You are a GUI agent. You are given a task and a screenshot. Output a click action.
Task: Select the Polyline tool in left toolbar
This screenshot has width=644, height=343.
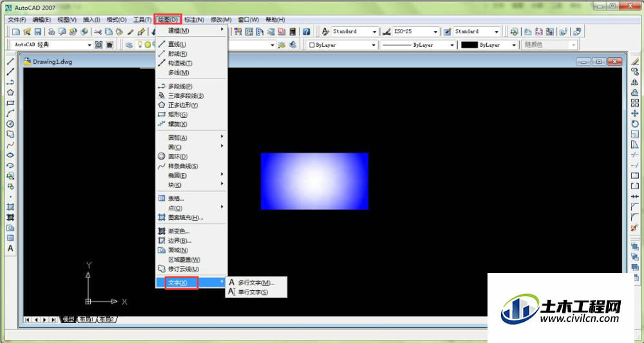coord(10,82)
